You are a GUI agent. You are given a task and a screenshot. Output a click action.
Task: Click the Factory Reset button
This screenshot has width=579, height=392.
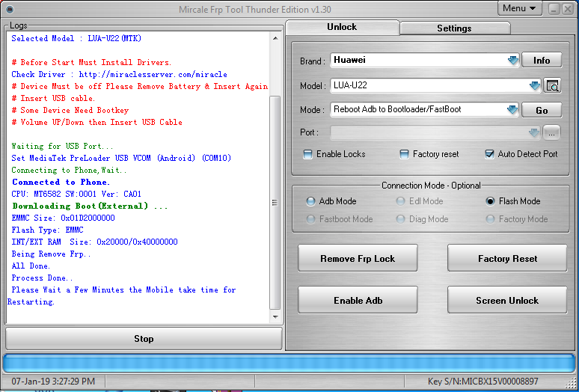point(507,258)
